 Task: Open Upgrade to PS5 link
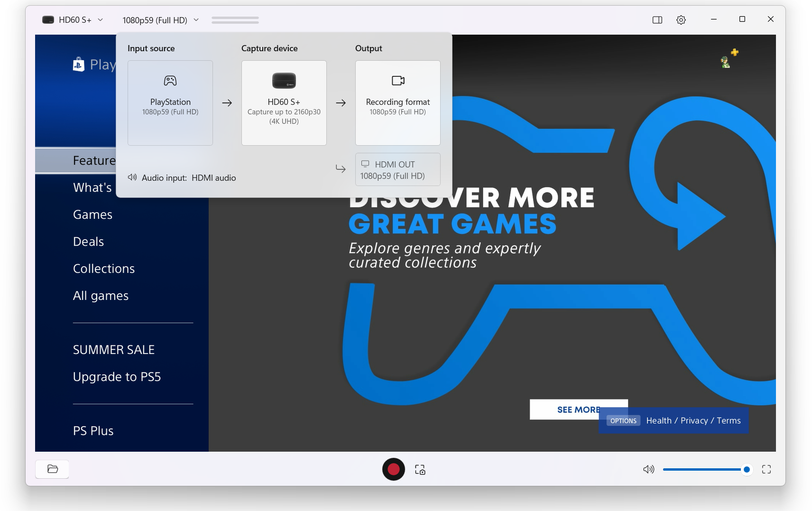pos(117,376)
